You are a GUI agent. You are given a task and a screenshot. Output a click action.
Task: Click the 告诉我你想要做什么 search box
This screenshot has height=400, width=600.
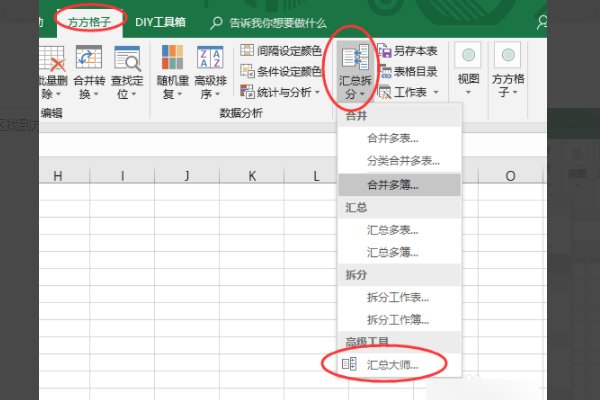[278, 23]
